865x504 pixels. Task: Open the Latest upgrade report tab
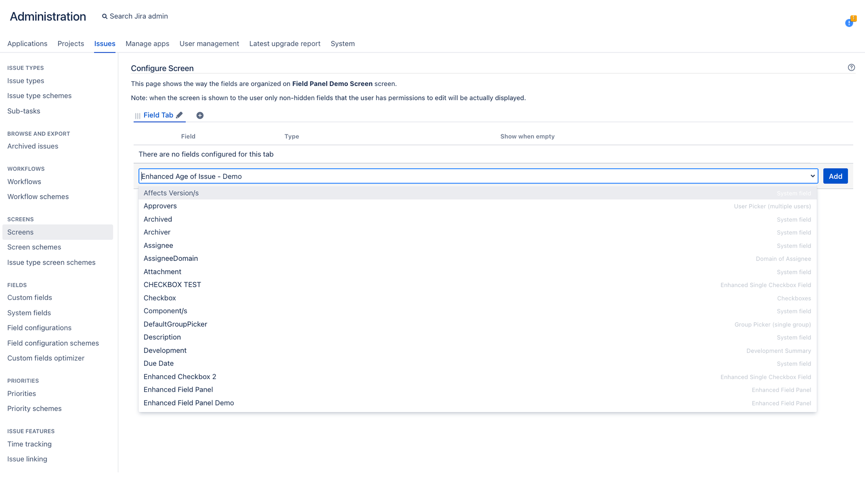click(x=285, y=43)
